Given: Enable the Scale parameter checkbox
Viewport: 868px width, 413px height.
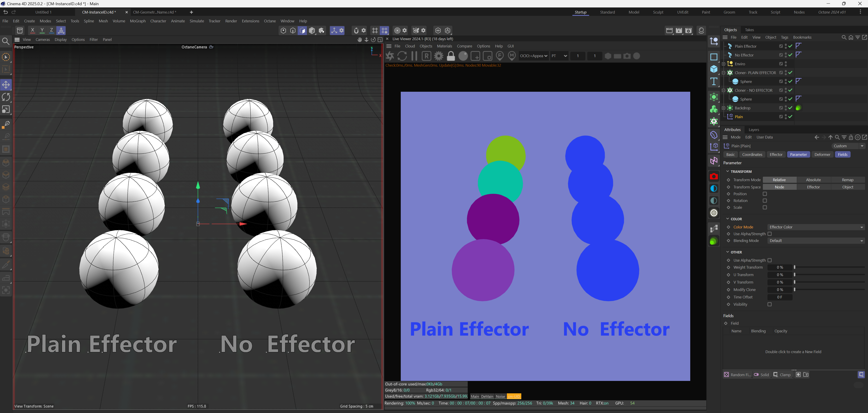Looking at the screenshot, I should pyautogui.click(x=765, y=207).
